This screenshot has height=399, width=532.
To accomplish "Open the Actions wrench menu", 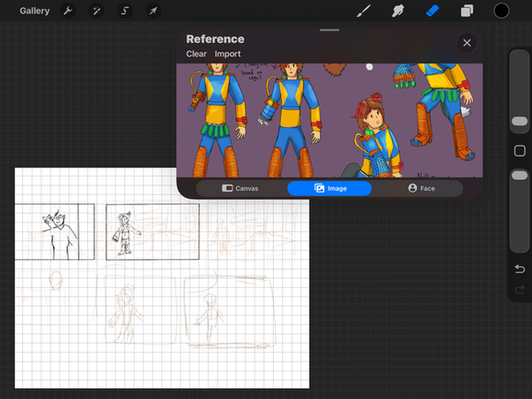I will [x=68, y=11].
